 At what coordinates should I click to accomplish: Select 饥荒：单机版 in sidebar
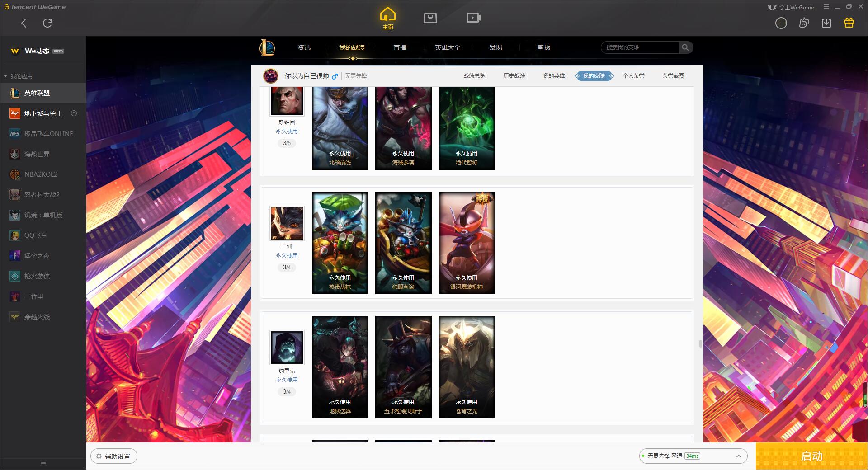[x=43, y=215]
